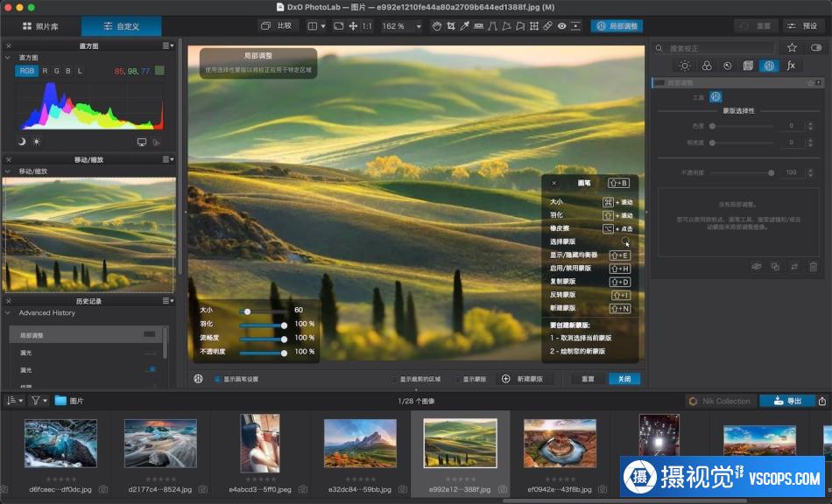Open the Light corrections sun icon tab

pos(685,66)
